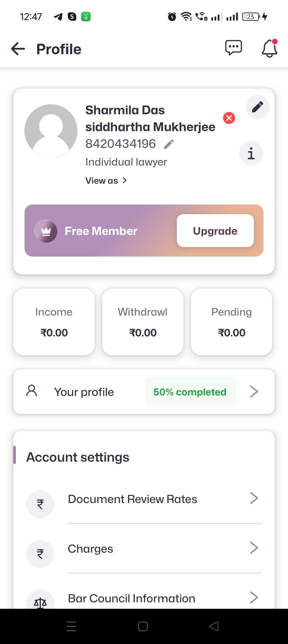Screen dimensions: 288x644
Task: Open Document Review Rates chevron arrow
Action: pos(254,498)
